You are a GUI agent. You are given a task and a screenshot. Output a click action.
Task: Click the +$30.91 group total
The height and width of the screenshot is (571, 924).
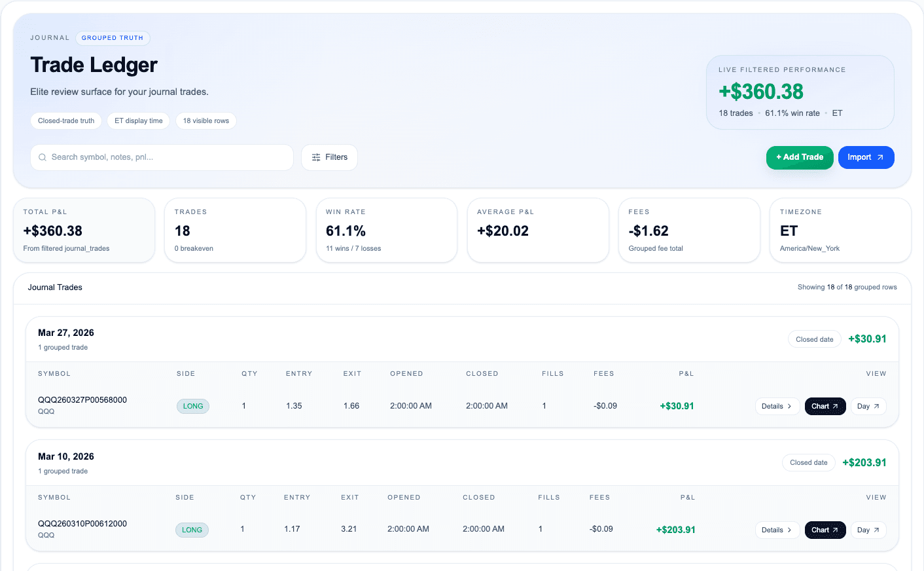click(x=867, y=339)
